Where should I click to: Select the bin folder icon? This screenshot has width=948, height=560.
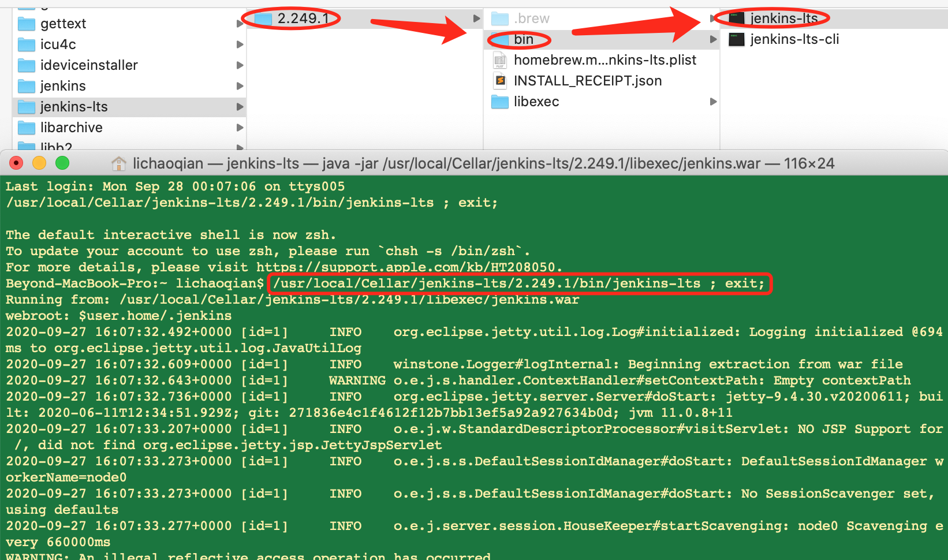tap(500, 39)
